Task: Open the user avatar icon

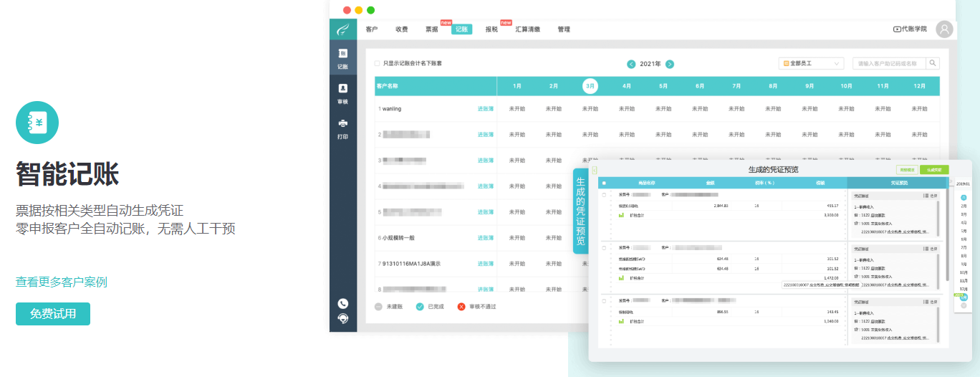Action: [946, 29]
